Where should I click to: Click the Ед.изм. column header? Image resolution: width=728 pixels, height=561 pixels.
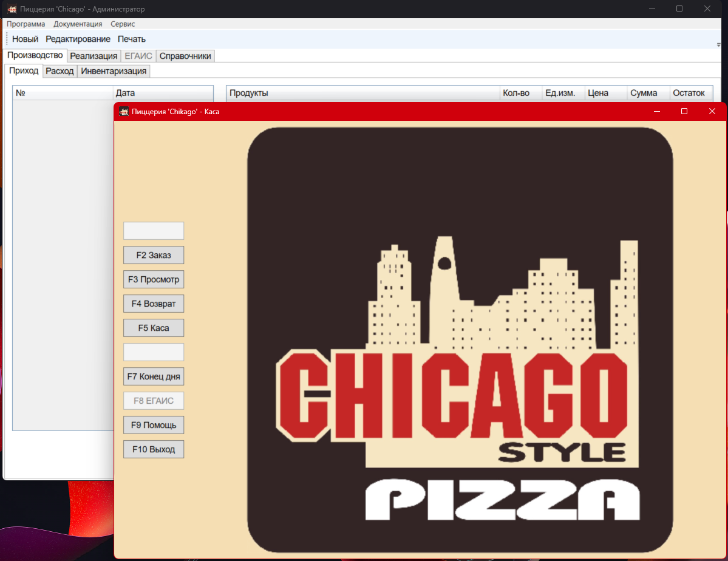563,93
